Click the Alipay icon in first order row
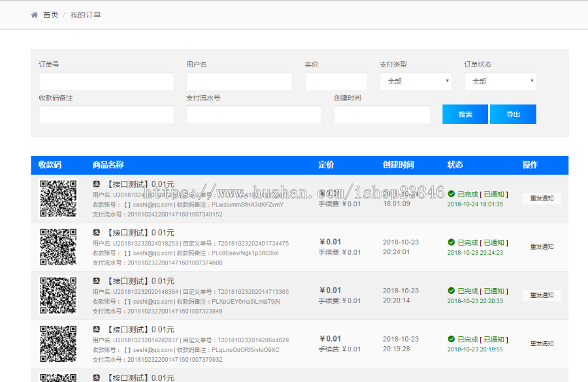The image size is (588, 382). [96, 184]
